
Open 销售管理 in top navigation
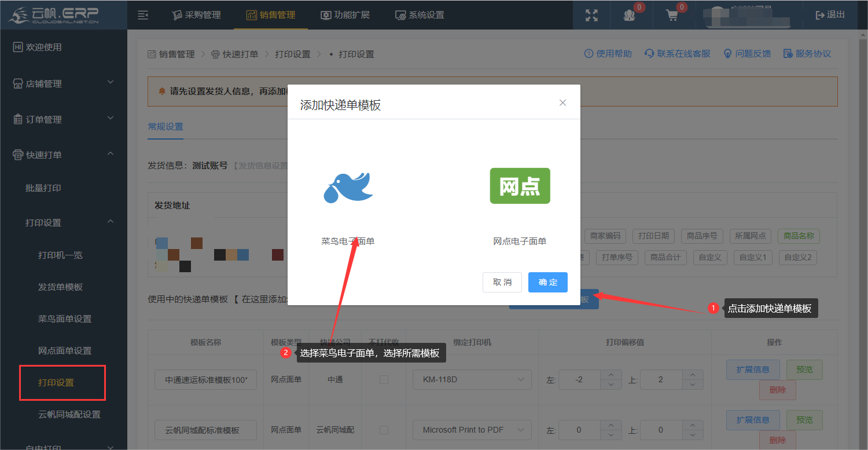click(x=271, y=15)
